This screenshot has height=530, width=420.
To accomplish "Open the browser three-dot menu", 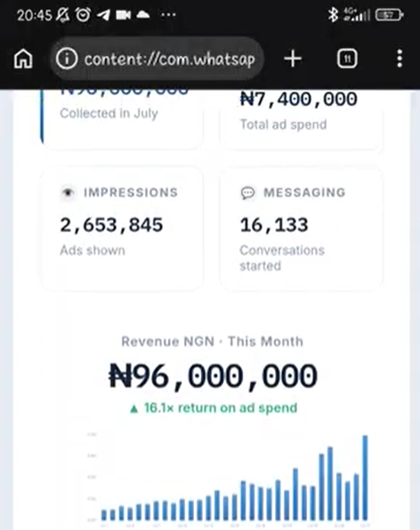I will (400, 59).
